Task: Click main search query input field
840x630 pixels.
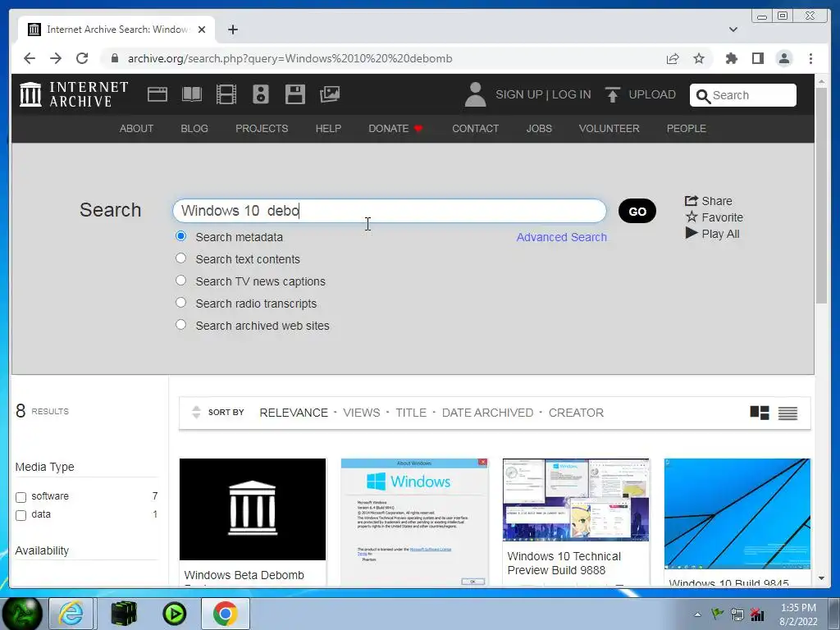Action: (x=390, y=211)
